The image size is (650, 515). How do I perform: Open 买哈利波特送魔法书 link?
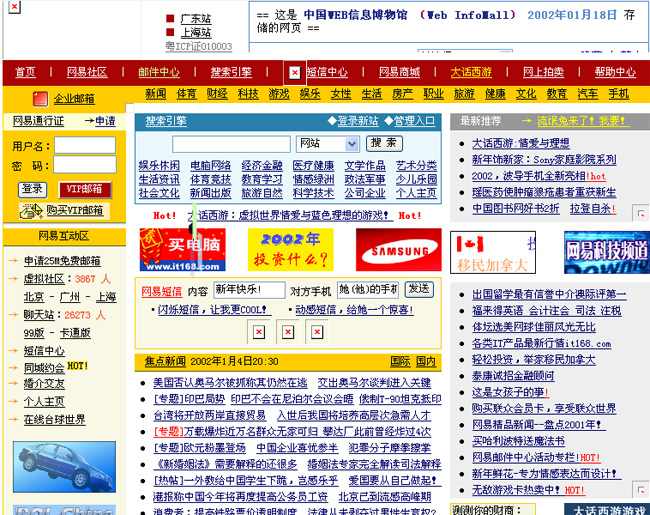(x=518, y=441)
